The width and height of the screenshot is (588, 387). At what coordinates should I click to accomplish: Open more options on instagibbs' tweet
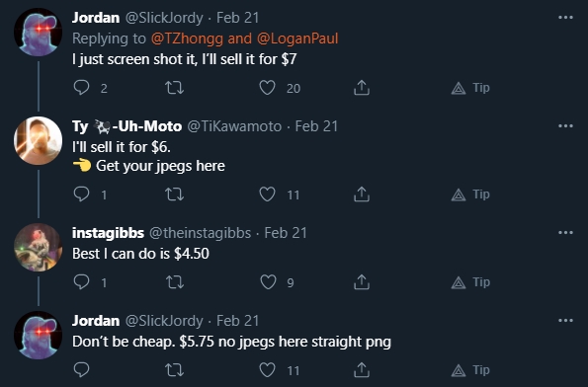565,232
